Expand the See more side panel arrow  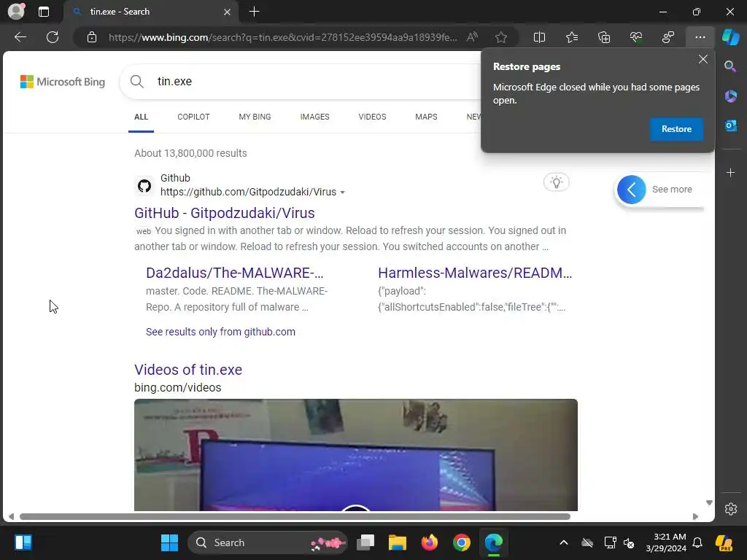(631, 190)
